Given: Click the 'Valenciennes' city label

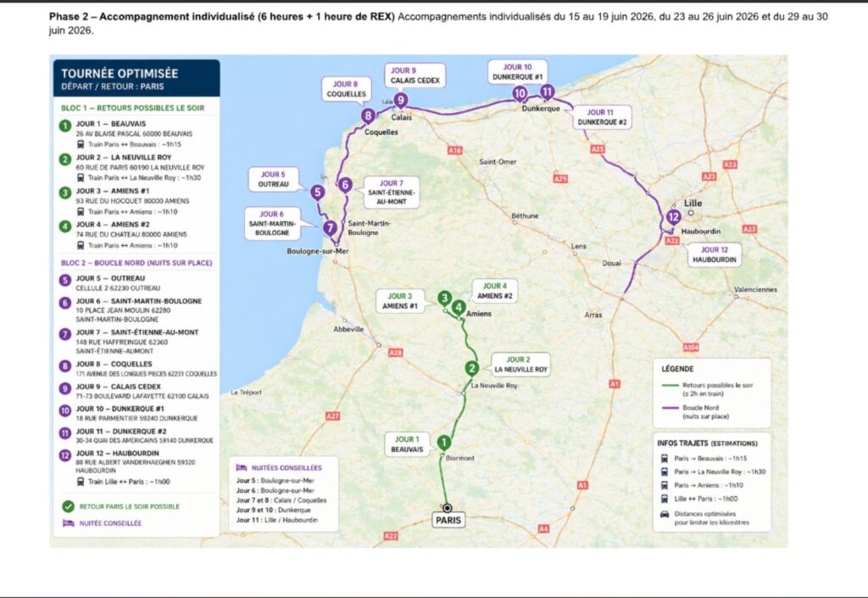Looking at the screenshot, I should (755, 289).
